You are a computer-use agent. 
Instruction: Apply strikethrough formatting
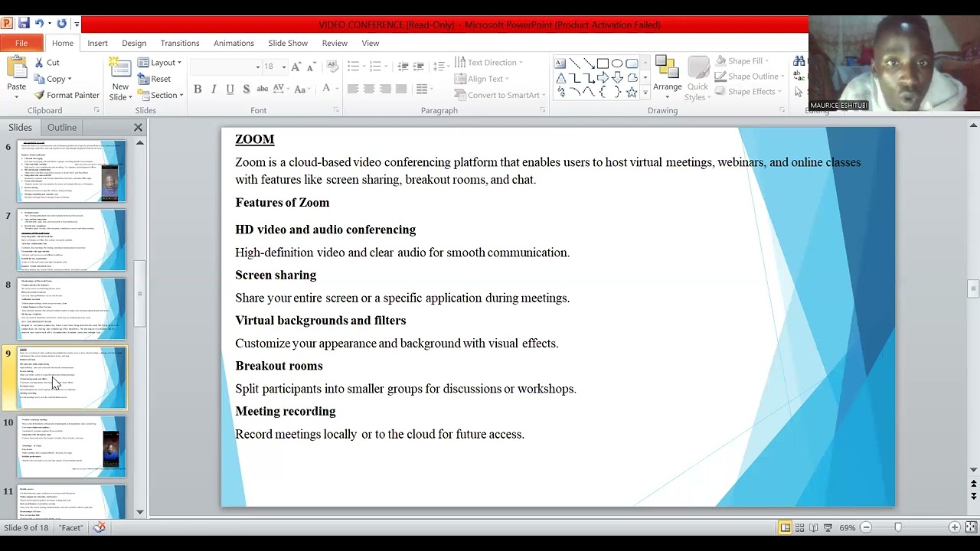[x=262, y=89]
